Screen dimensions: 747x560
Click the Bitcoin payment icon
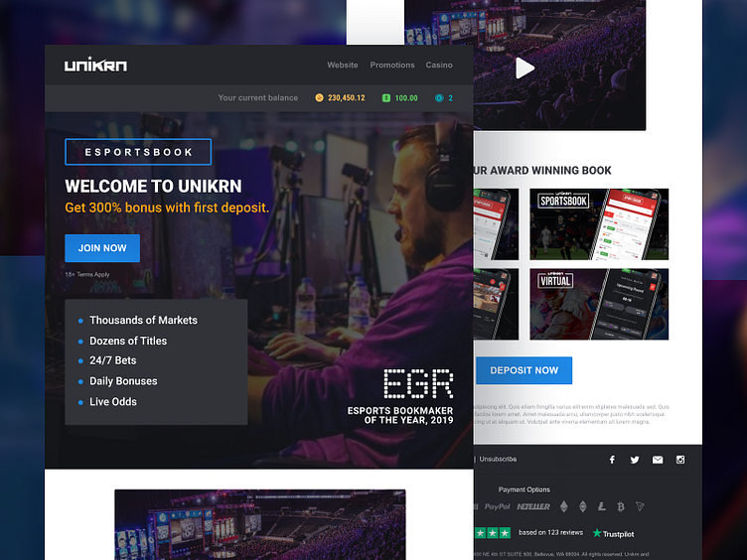tap(621, 506)
